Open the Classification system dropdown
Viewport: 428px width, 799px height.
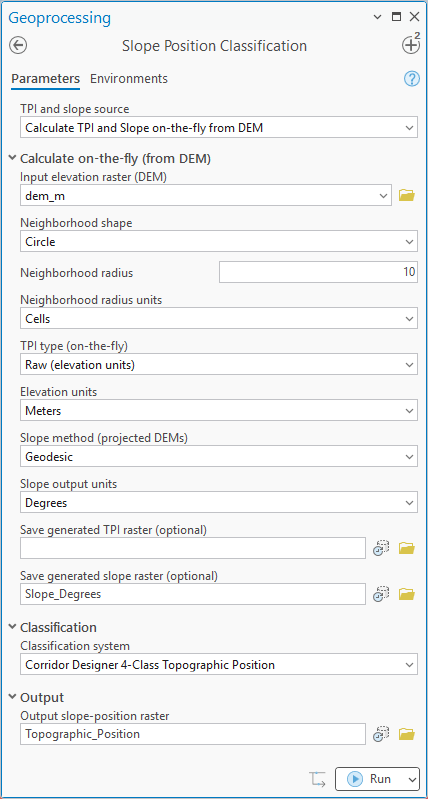pos(219,665)
